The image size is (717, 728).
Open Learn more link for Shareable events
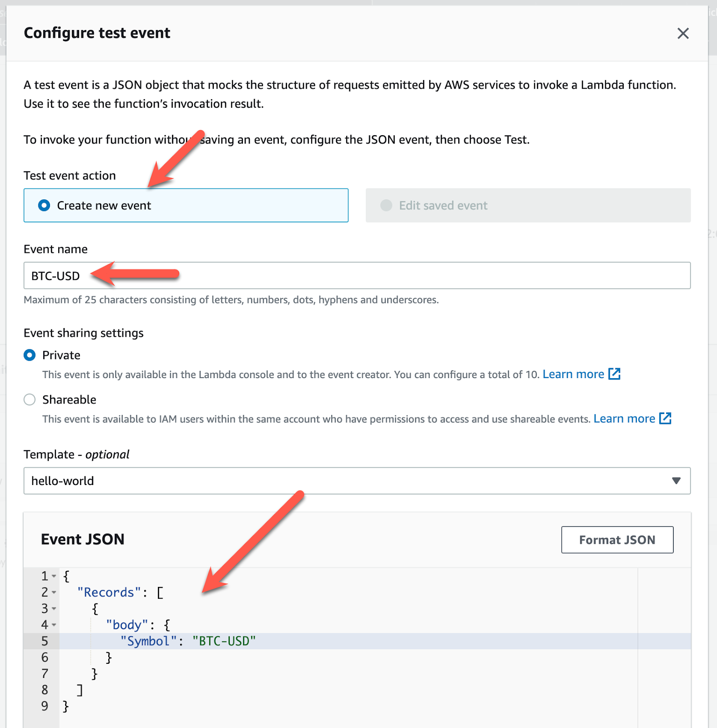pyautogui.click(x=624, y=419)
